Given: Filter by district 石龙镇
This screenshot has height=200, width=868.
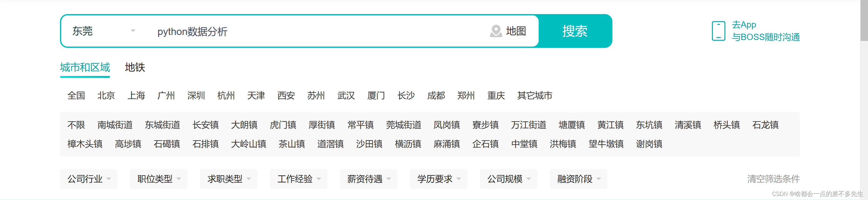Looking at the screenshot, I should (x=766, y=125).
